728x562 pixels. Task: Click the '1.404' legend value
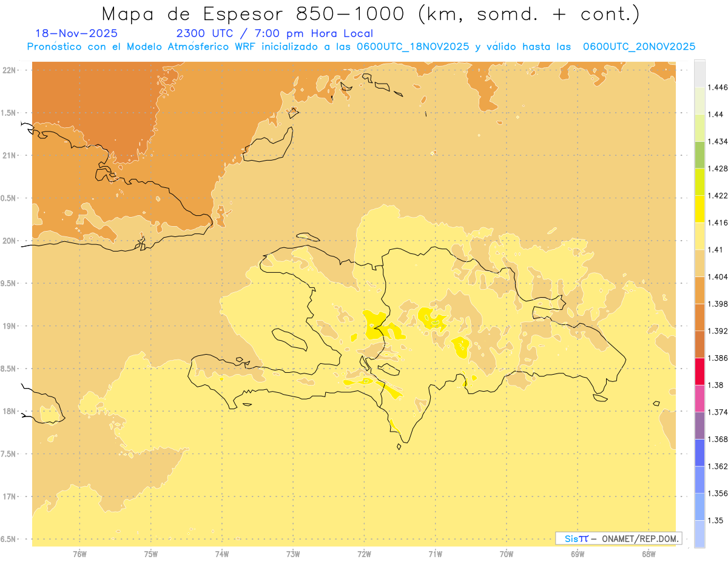718,276
